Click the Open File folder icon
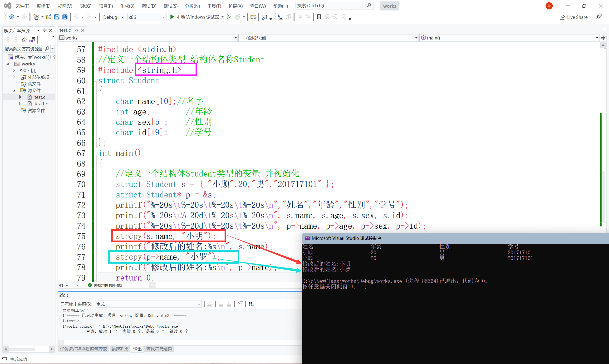The height and width of the screenshot is (364, 609). pyautogui.click(x=49, y=17)
